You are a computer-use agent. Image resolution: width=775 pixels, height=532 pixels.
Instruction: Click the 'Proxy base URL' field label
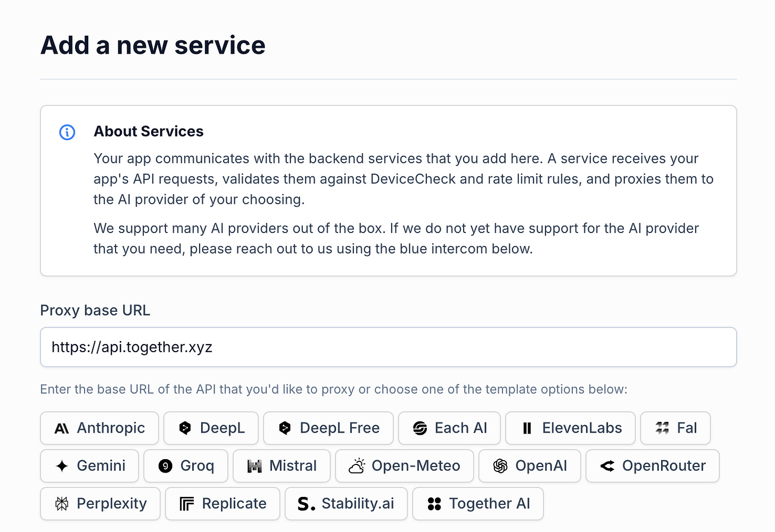(95, 310)
